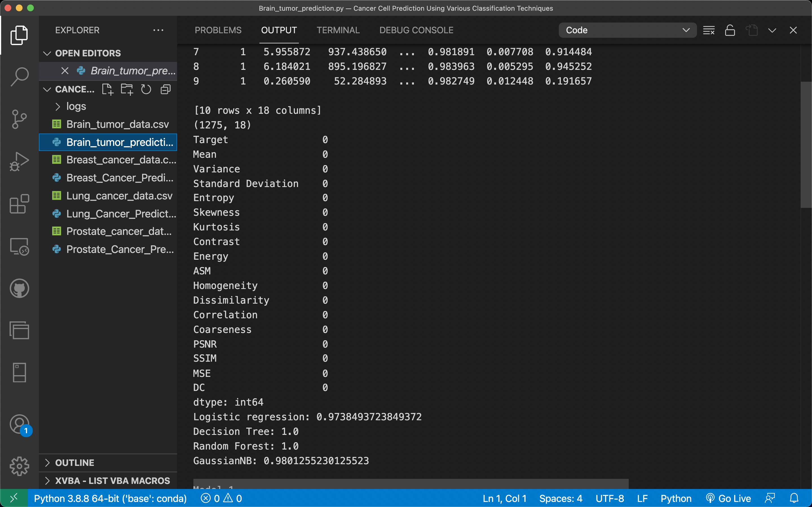Expand the logs folder
The width and height of the screenshot is (812, 507).
pos(76,107)
